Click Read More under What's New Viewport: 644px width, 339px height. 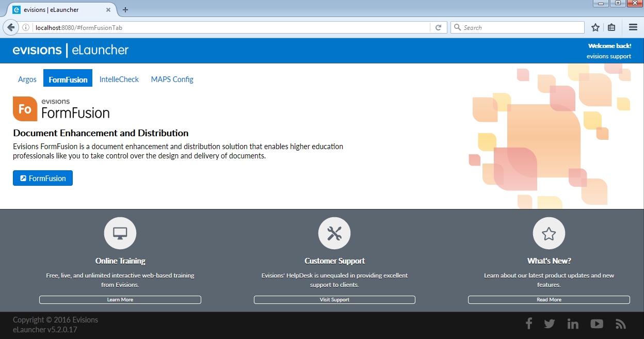(549, 299)
